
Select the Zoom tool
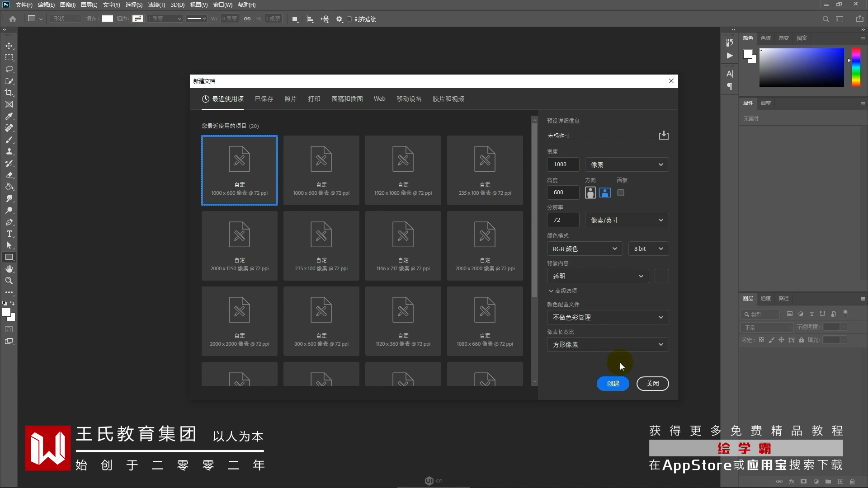pyautogui.click(x=9, y=281)
